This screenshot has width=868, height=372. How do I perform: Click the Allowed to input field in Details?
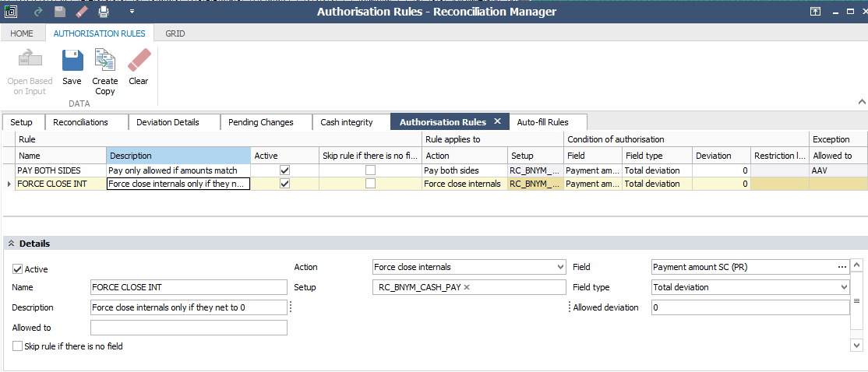pyautogui.click(x=189, y=327)
